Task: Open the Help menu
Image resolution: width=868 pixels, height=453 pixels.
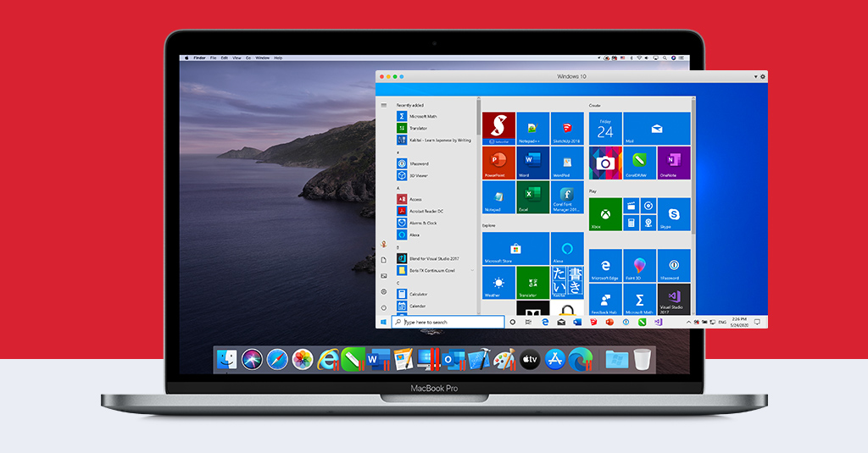Action: 278,58
